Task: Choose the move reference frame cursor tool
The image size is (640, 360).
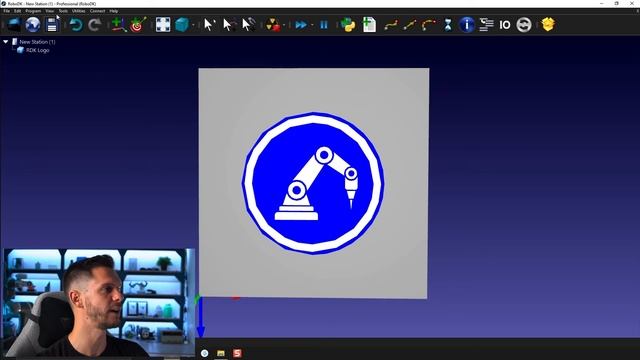Action: [x=229, y=24]
